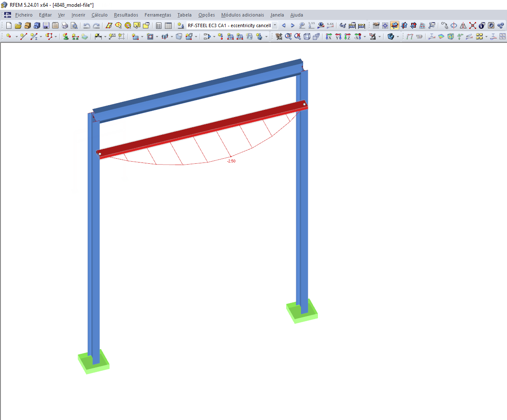
Task: Click the new member tool icon
Action: 33,36
